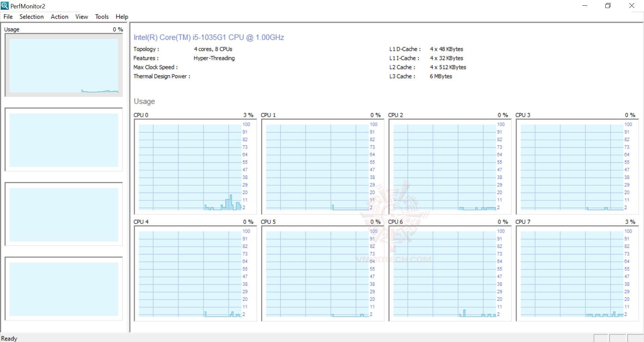This screenshot has width=644, height=342.
Task: Click the "Ready" status bar text
Action: (9, 338)
